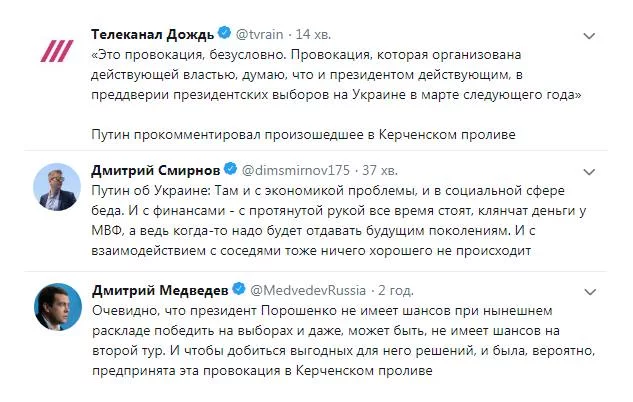Open Дмитрий Смирнов display name link
633x402 pixels.
pos(155,167)
